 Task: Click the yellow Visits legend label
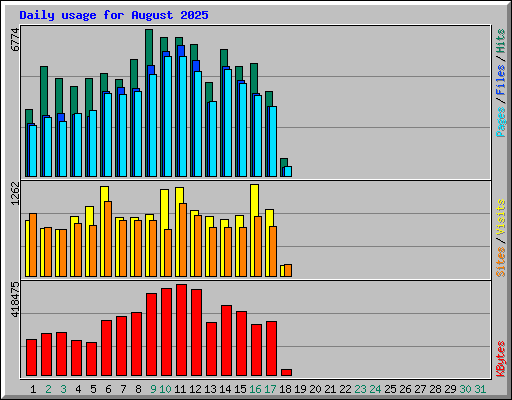501,218
